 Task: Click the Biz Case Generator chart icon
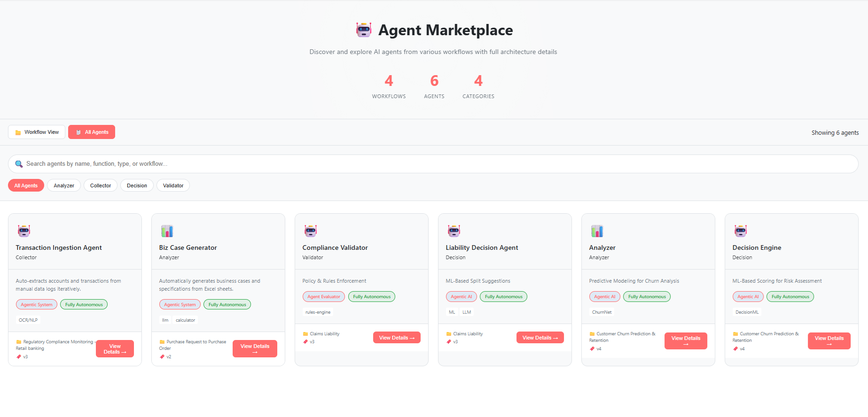coord(167,231)
